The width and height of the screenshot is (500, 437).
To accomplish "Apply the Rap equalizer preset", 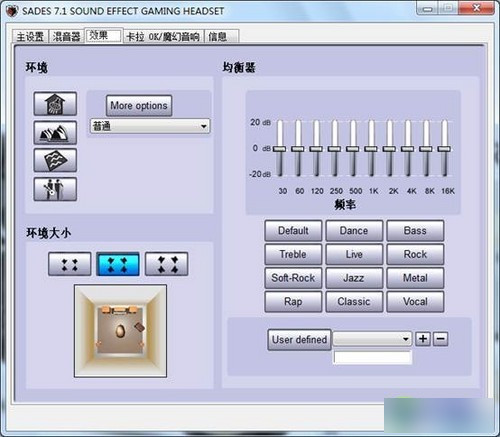I will point(293,302).
